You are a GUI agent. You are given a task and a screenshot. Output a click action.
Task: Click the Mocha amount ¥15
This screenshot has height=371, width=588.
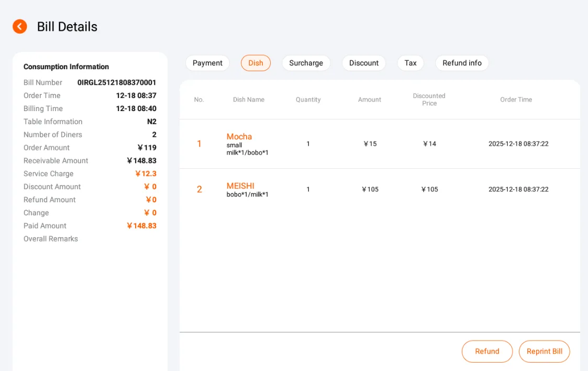coord(370,144)
